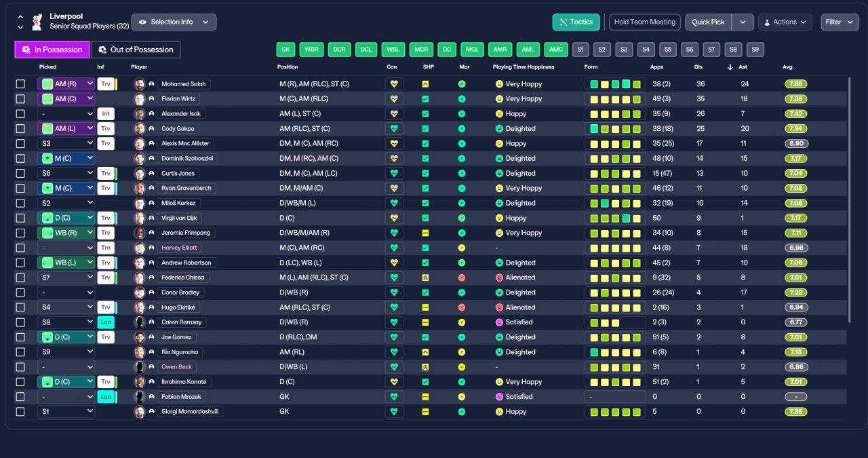Viewport: 868px width, 458px height.
Task: Click Giorgi Mamardashvili's condition heart icon
Action: [x=394, y=412]
